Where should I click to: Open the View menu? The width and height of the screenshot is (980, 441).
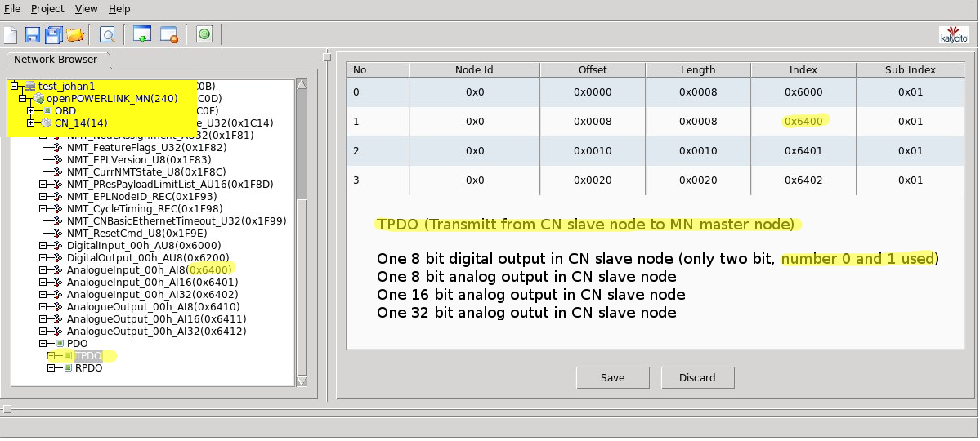click(x=87, y=9)
